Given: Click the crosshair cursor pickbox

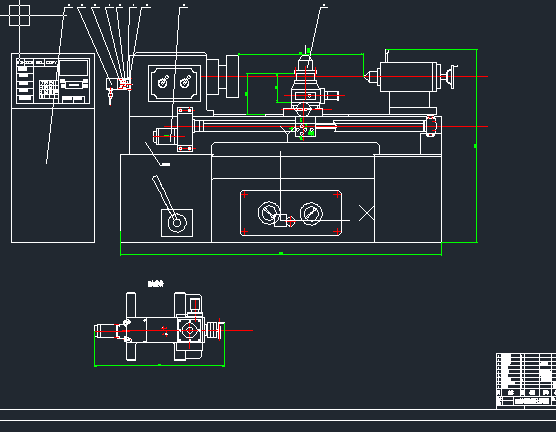Looking at the screenshot, I should tap(19, 15).
